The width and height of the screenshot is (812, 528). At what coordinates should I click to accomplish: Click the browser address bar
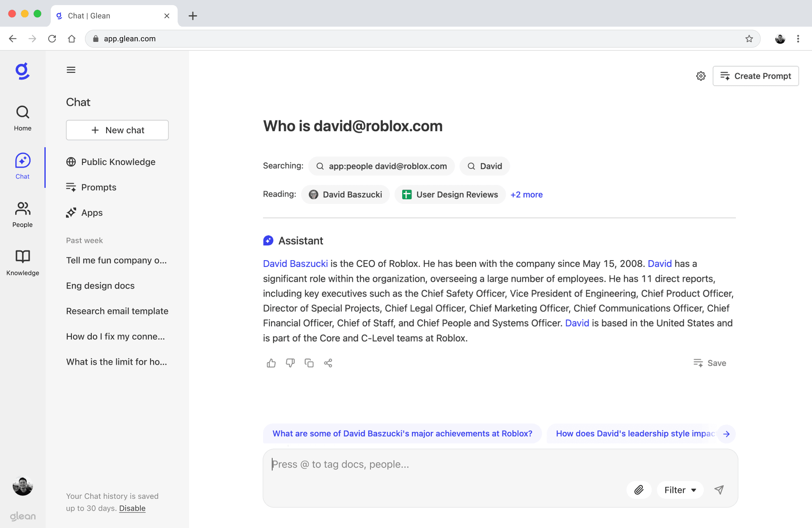(x=423, y=38)
